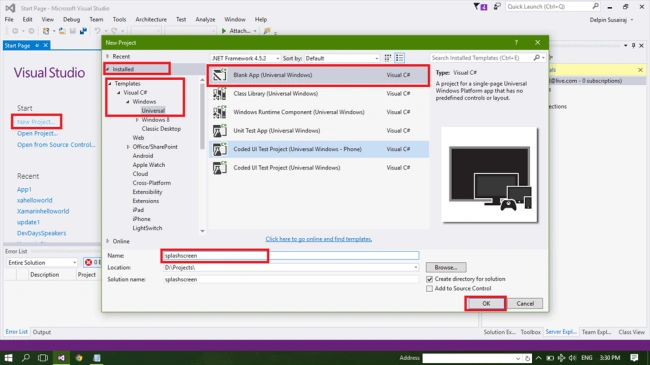The width and height of the screenshot is (650, 365).
Task: Open Task View on the taskbar
Action: pos(43,358)
